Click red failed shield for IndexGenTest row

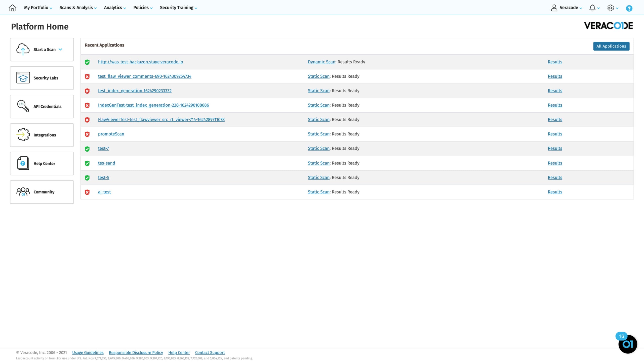click(x=87, y=105)
